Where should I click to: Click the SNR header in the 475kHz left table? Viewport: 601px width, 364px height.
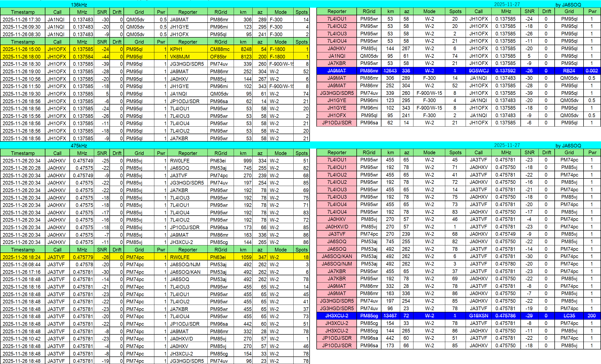pyautogui.click(x=102, y=153)
